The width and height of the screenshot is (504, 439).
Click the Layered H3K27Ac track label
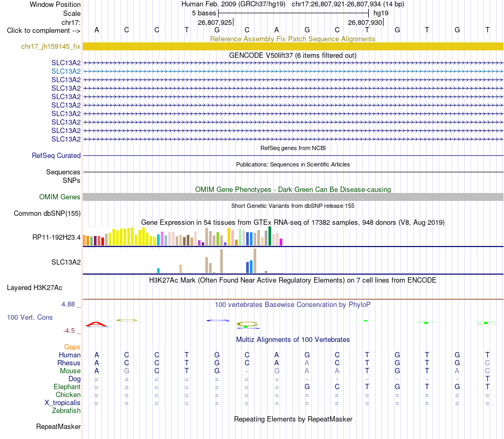(34, 288)
